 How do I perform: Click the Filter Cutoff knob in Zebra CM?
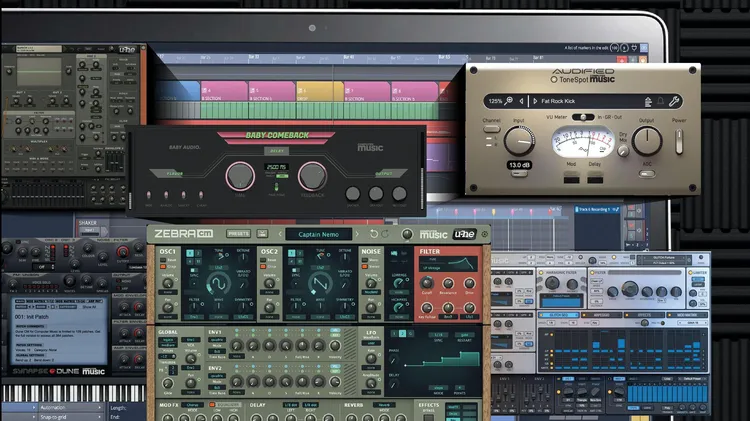coord(427,284)
